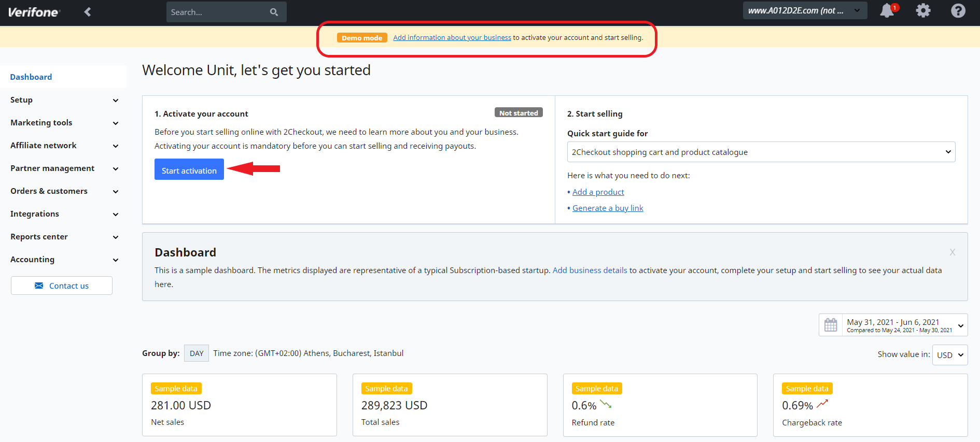Image resolution: width=980 pixels, height=442 pixels.
Task: Click the DAY group-by button
Action: pyautogui.click(x=197, y=353)
